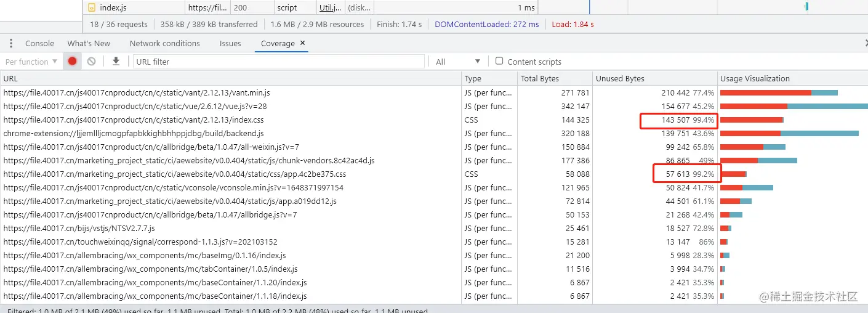The width and height of the screenshot is (868, 313).
Task: Click the Util.j… initiator link
Action: (331, 7)
